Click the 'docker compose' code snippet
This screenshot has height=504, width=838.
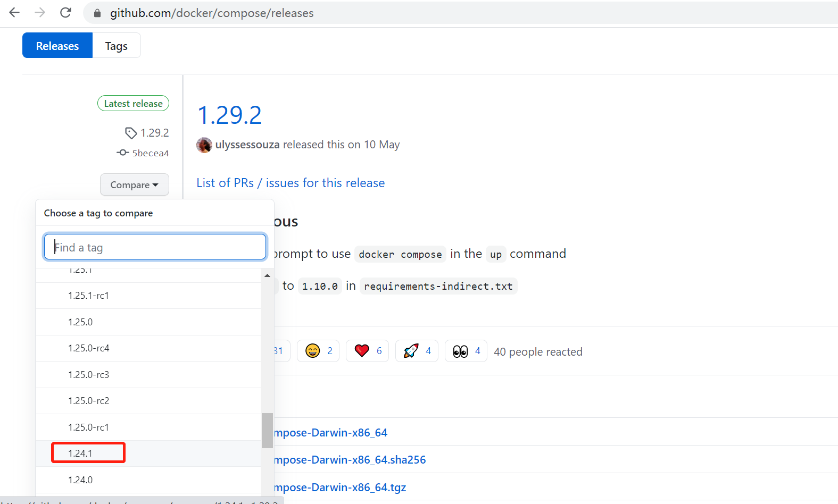pos(400,254)
